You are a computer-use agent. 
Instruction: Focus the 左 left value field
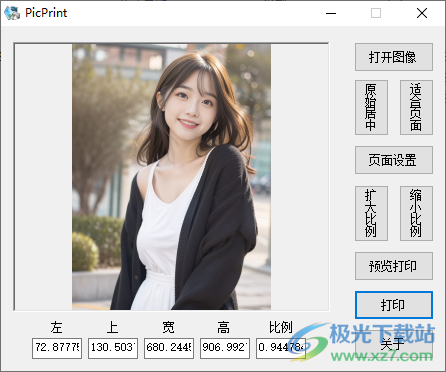tap(57, 348)
